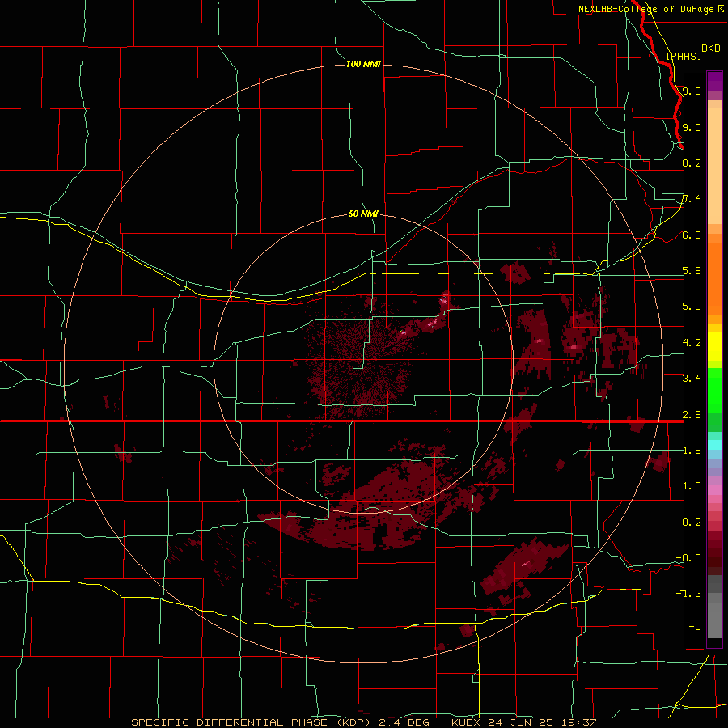Click the gray bottom segment of the color bar
This screenshot has height=728, width=728.
[714, 617]
